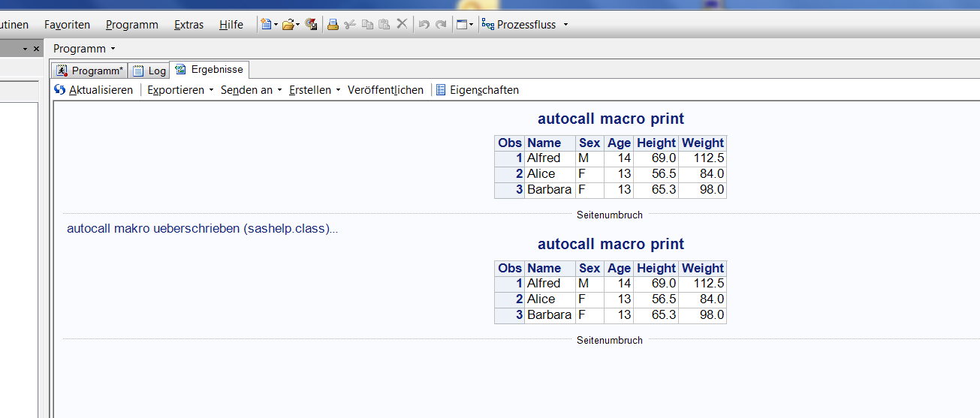This screenshot has width=980, height=418.
Task: Click the second 'autocall macro print' title
Action: point(611,244)
